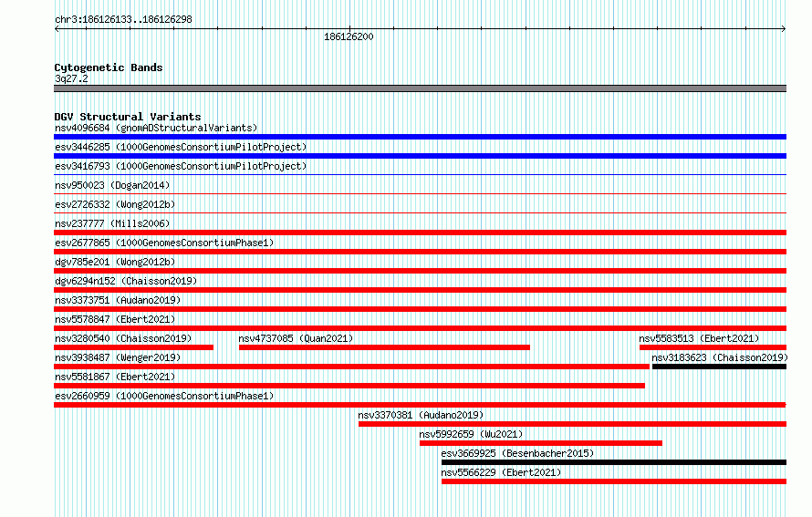This screenshot has width=812, height=517.
Task: Click the red bar under nsv5566229
Action: click(614, 481)
